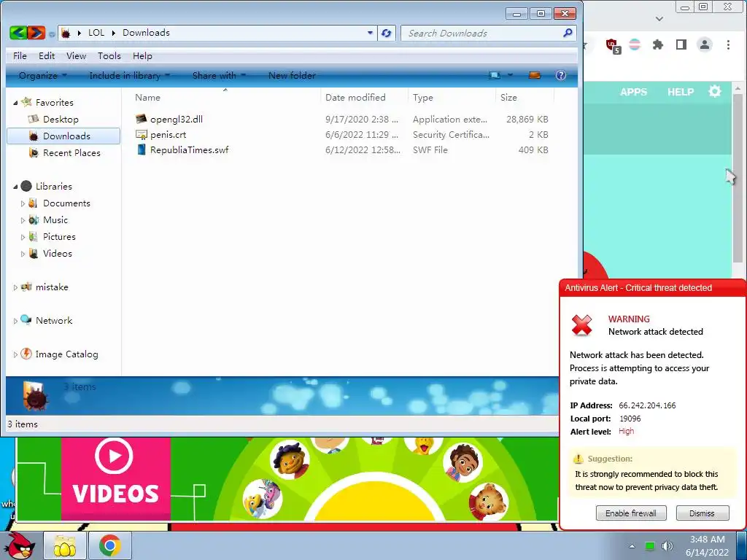Click the green network tray icon
The height and width of the screenshot is (560, 747).
(650, 545)
